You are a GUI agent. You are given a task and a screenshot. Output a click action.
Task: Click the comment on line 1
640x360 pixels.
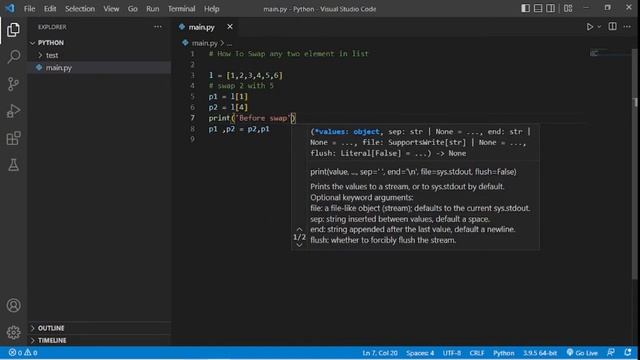click(288, 54)
